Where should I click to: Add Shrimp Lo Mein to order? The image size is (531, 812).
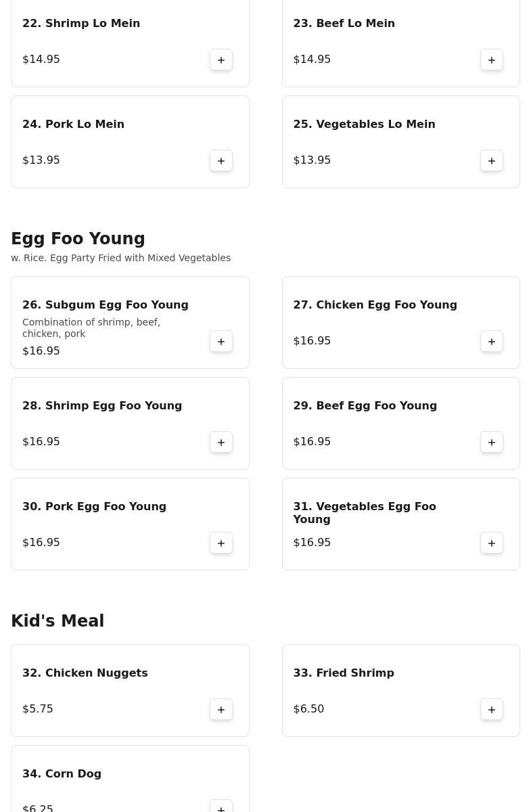[221, 60]
